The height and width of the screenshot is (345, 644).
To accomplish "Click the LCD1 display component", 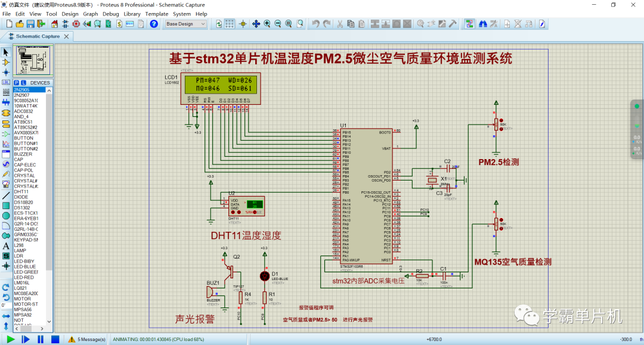I will 221,89.
